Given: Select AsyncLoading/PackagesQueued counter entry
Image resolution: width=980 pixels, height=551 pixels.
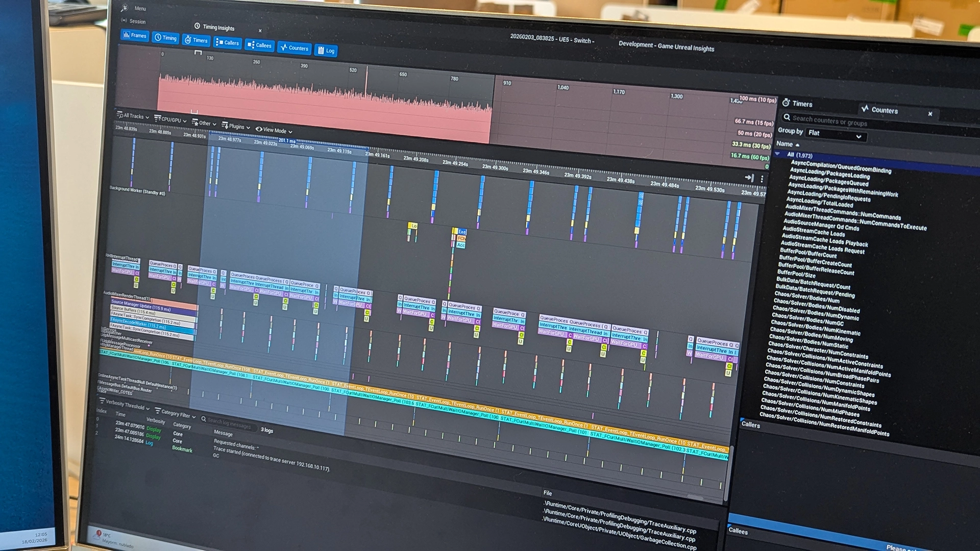Looking at the screenshot, I should (x=828, y=181).
